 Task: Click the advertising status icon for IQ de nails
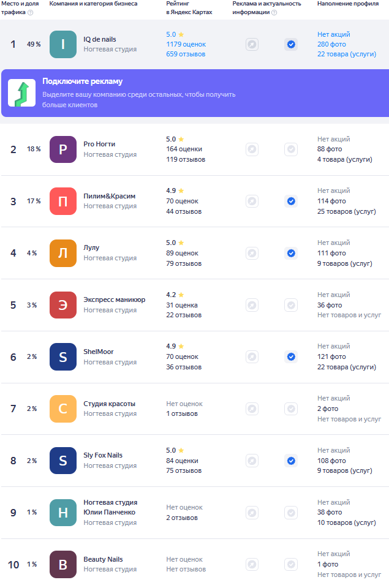(252, 45)
